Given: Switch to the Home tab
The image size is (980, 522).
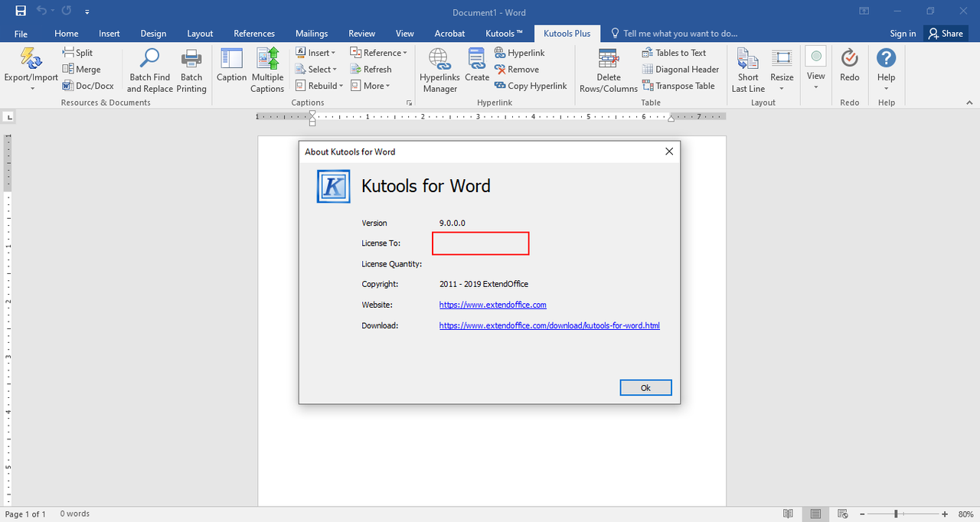Looking at the screenshot, I should pos(67,34).
